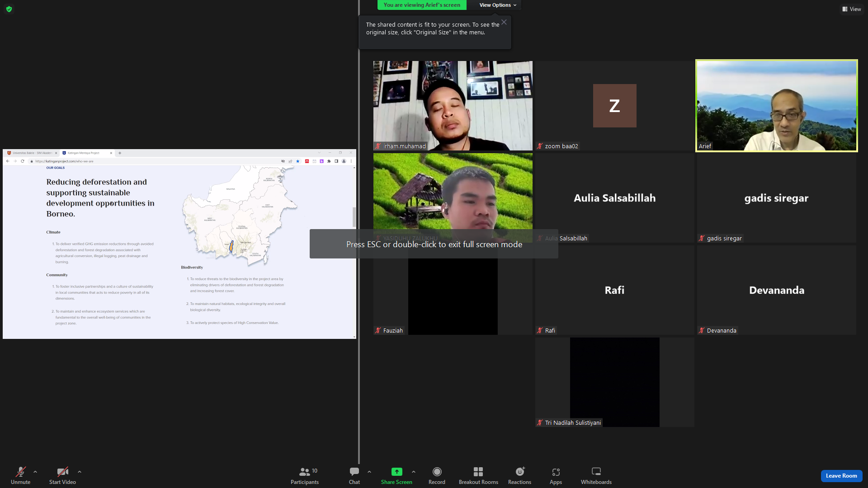Click the 'Reducing deforestation' headline text

point(100,198)
